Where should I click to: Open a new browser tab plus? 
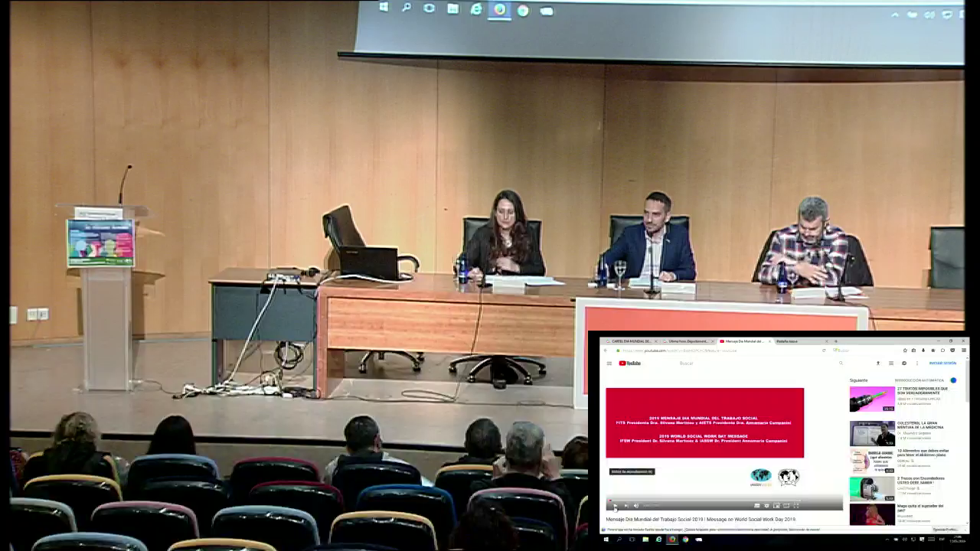pos(836,341)
